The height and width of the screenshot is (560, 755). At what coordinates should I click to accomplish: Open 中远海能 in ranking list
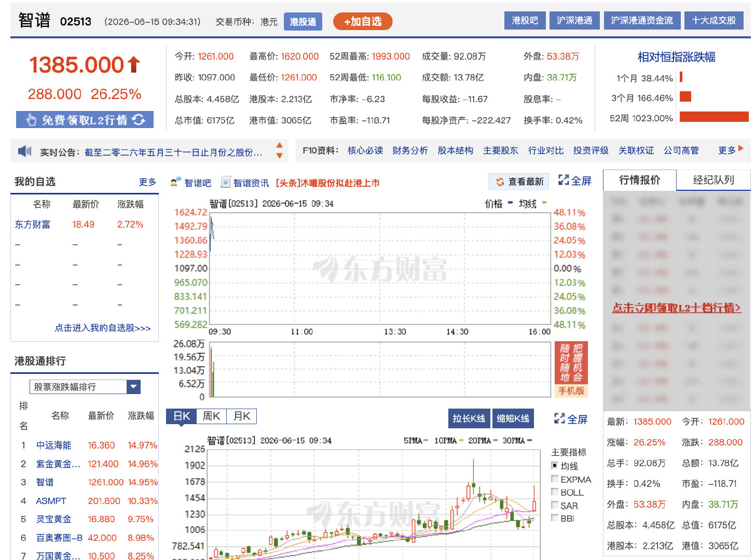[x=54, y=445]
